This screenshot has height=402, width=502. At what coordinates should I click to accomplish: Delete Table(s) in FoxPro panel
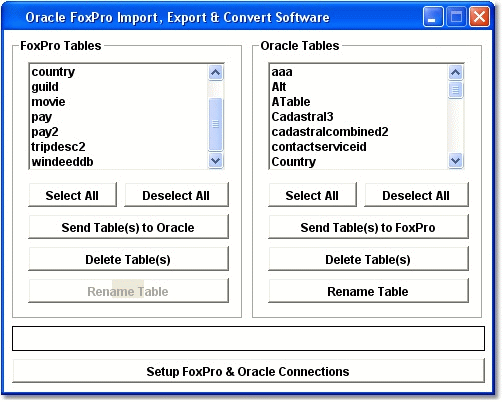(128, 259)
